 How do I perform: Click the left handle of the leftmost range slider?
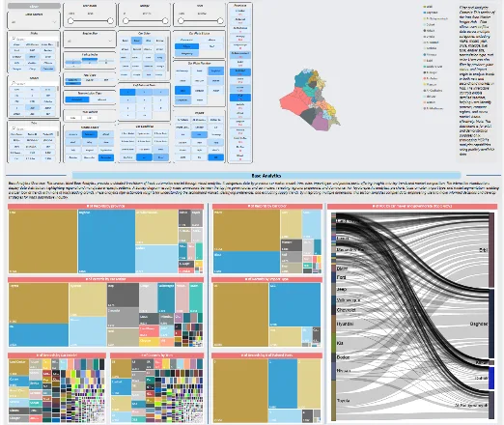[70, 21]
